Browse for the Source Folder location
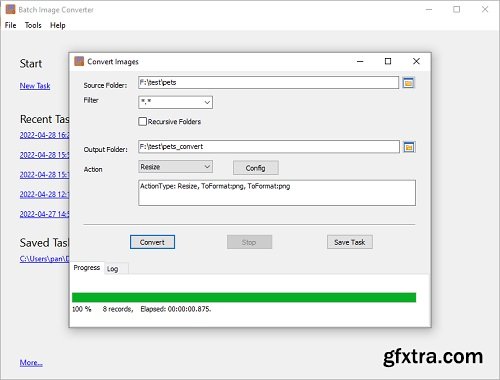 pyautogui.click(x=408, y=82)
